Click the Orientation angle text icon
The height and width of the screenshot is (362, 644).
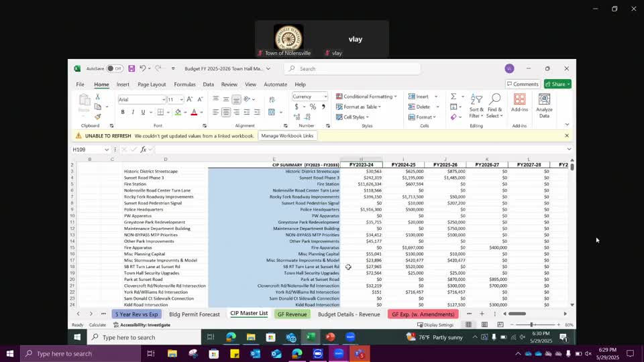[x=247, y=99]
